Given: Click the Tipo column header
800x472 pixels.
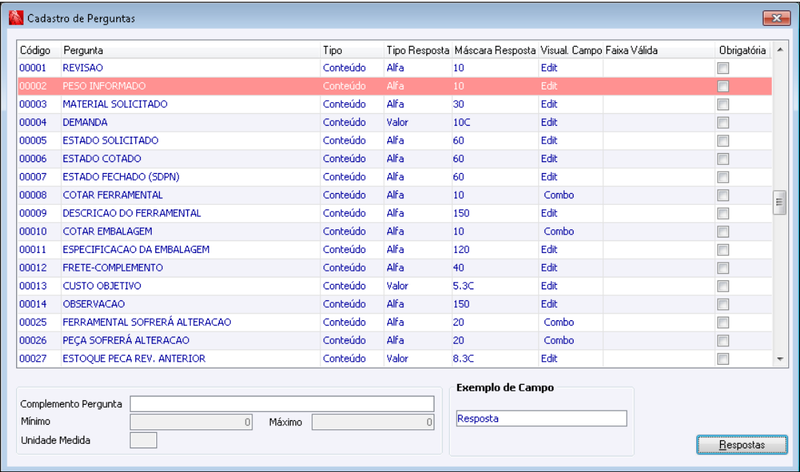Looking at the screenshot, I should point(352,50).
